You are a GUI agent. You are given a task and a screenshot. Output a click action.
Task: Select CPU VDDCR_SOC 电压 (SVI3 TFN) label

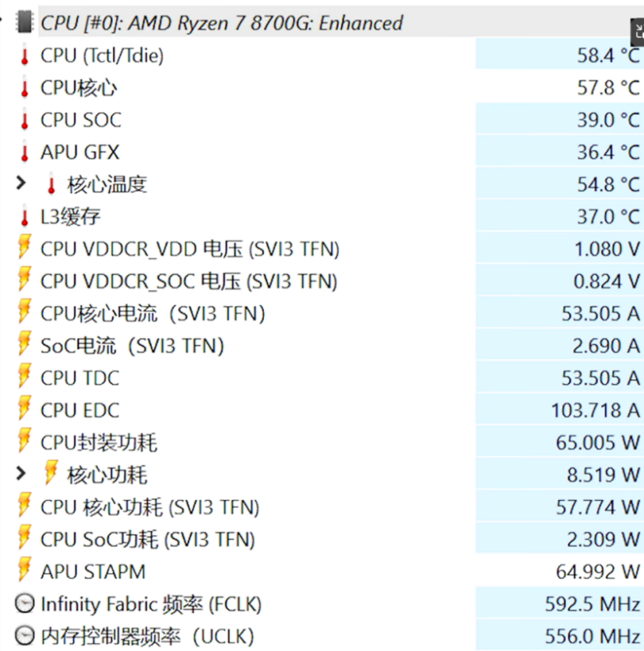(189, 281)
